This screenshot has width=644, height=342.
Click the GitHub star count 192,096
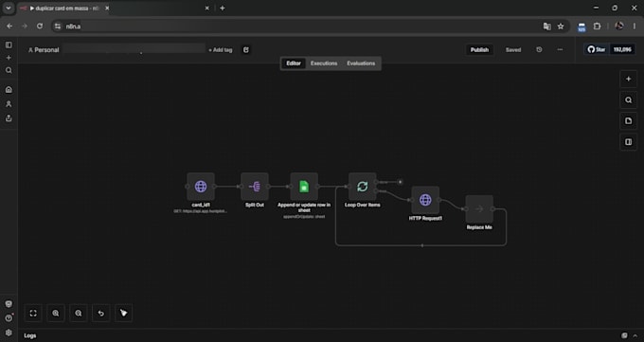(x=622, y=50)
